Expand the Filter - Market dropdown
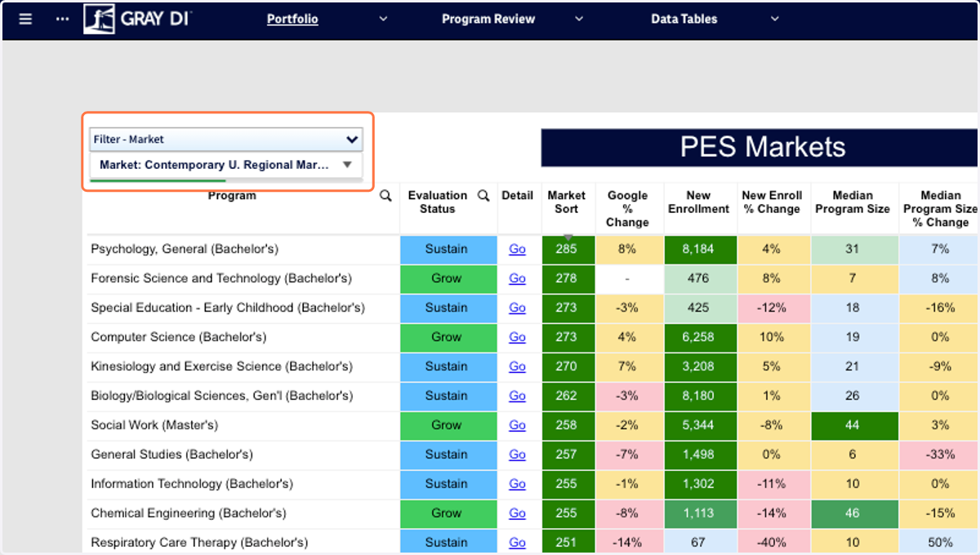Image resolution: width=980 pixels, height=555 pixels. click(226, 140)
